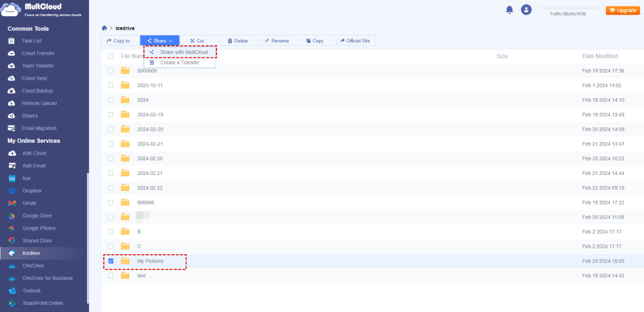Open the My Pictures folder
The image size is (644, 312).
(150, 261)
